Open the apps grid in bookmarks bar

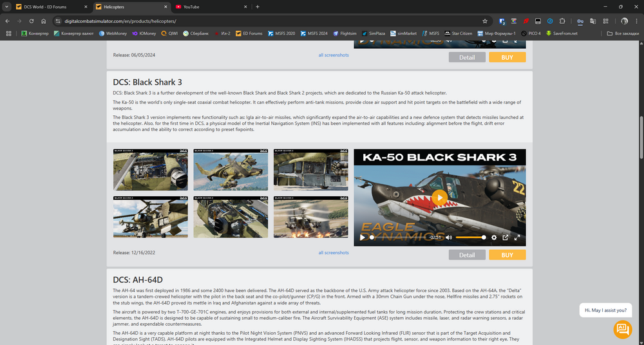pyautogui.click(x=8, y=33)
